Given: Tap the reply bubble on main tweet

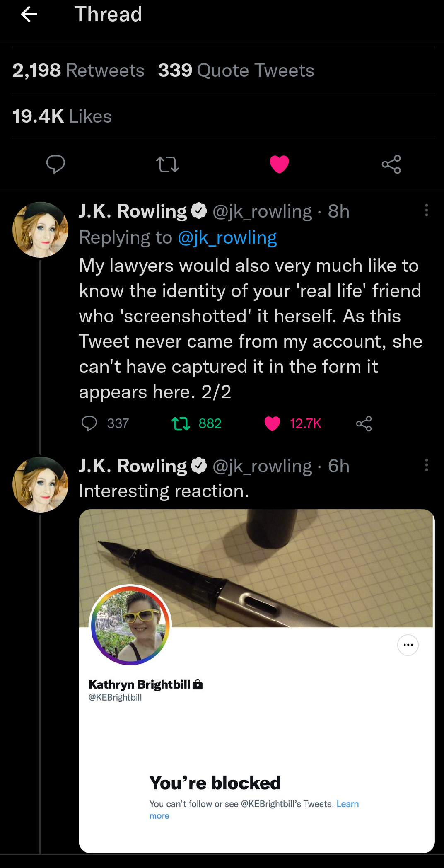Looking at the screenshot, I should 55,164.
